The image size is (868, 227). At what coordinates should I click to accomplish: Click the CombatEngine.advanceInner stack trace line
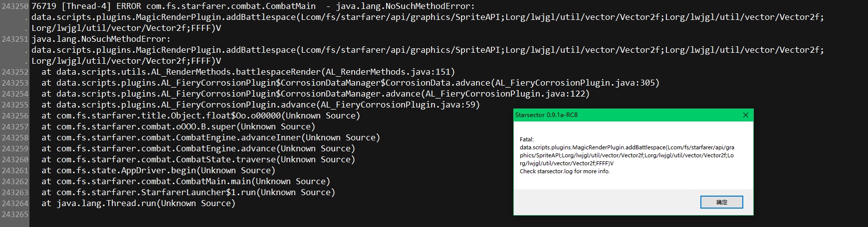[x=211, y=137]
